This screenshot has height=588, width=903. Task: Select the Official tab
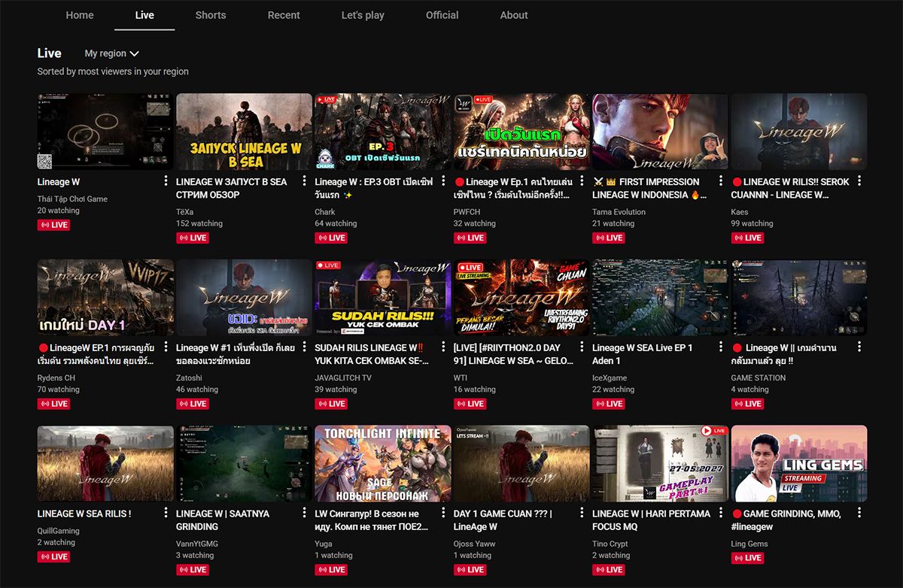point(442,15)
